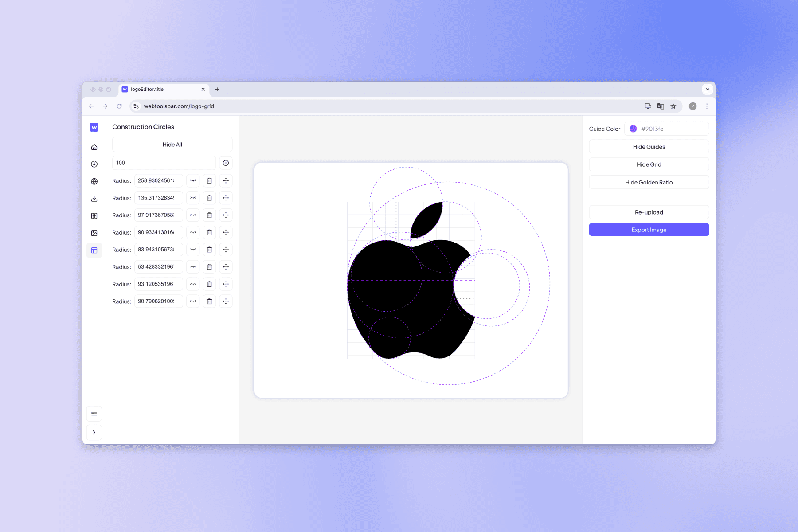Image resolution: width=798 pixels, height=532 pixels.
Task: Click the move handle for the 135.31 circle
Action: click(226, 198)
